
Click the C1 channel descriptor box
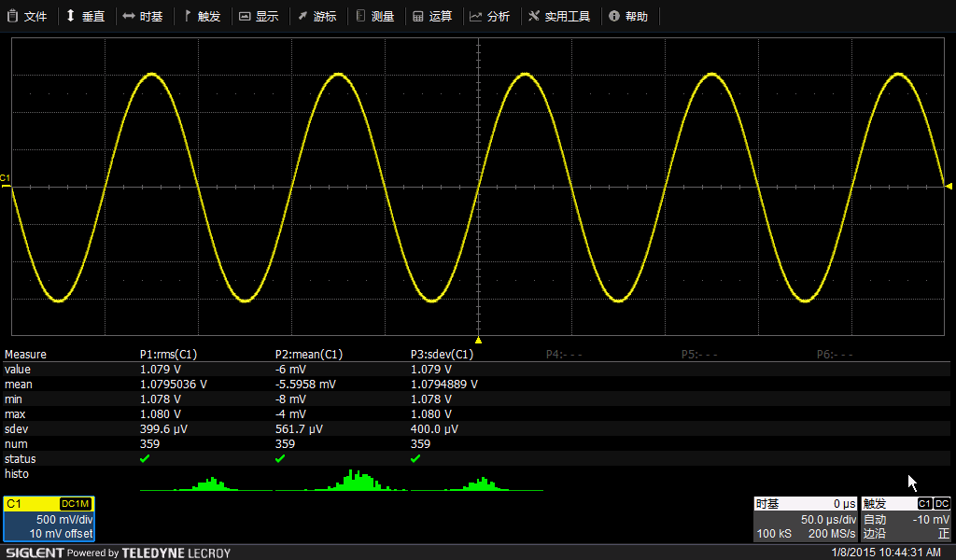click(49, 519)
